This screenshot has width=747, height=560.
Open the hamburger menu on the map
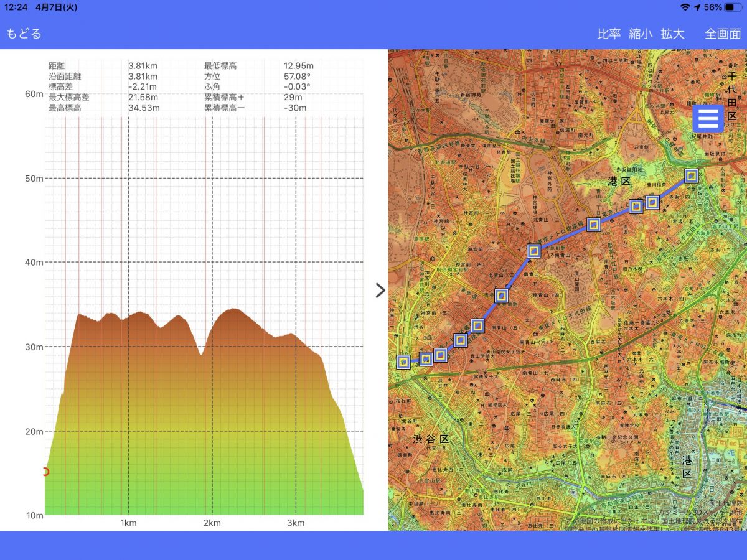708,119
